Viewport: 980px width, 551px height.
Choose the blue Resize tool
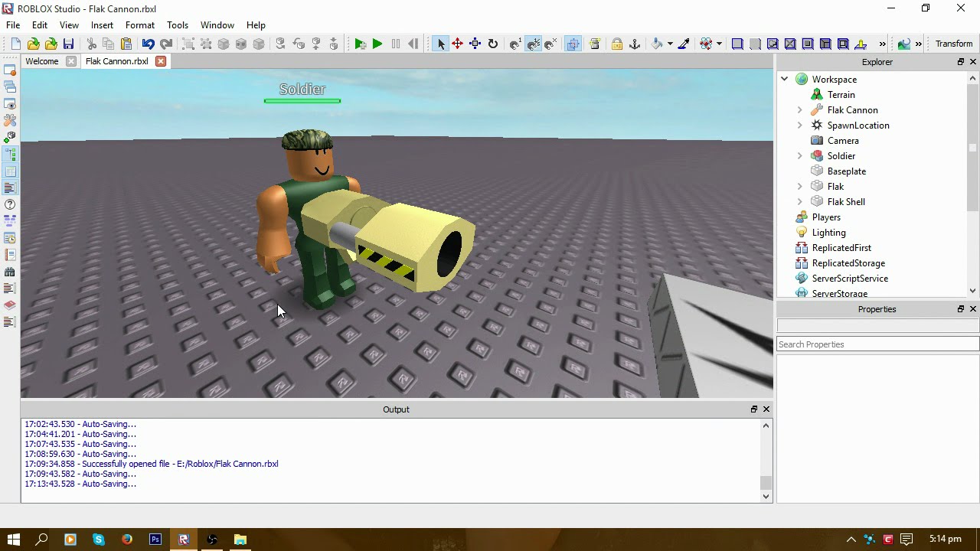[475, 44]
